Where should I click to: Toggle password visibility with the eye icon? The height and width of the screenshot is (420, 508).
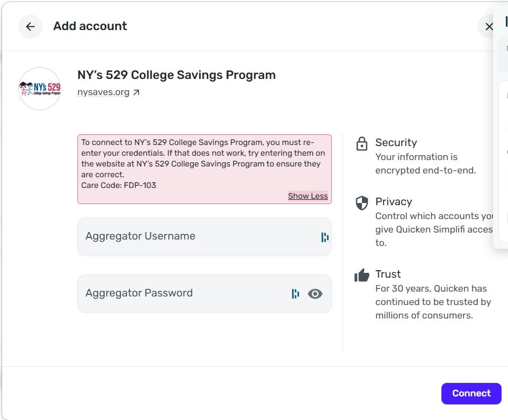[x=315, y=293]
